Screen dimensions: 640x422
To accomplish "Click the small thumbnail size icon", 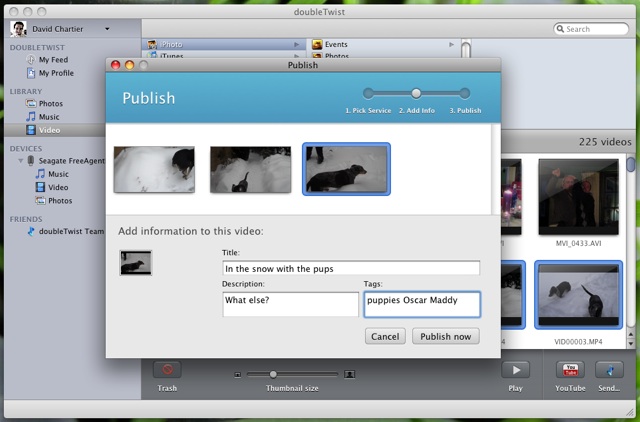I will 238,375.
